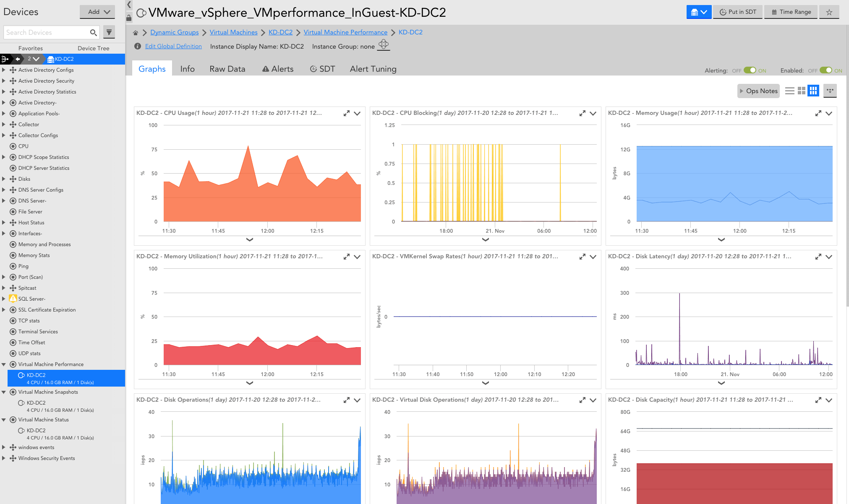Click the home breadcrumb icon
The image size is (849, 504).
click(x=136, y=33)
